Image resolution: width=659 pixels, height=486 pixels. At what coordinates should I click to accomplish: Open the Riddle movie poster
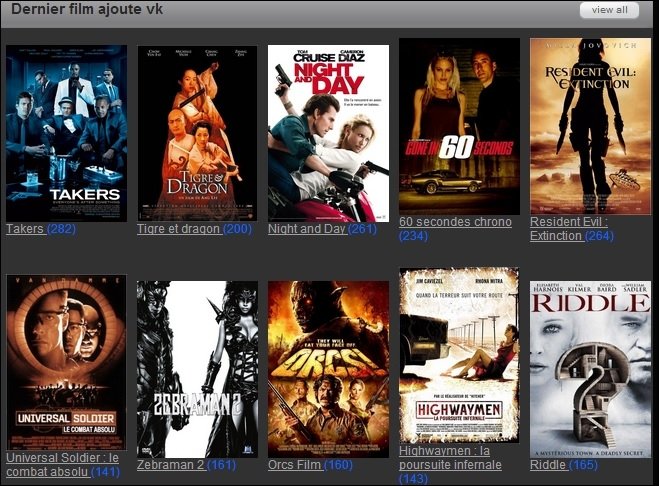(590, 370)
